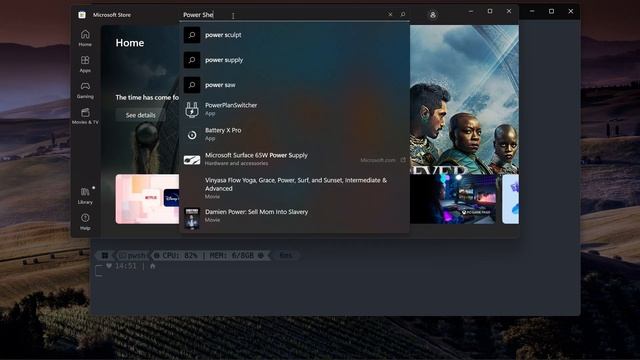The image size is (640, 360).
Task: Click the Home page heading
Action: pos(130,43)
